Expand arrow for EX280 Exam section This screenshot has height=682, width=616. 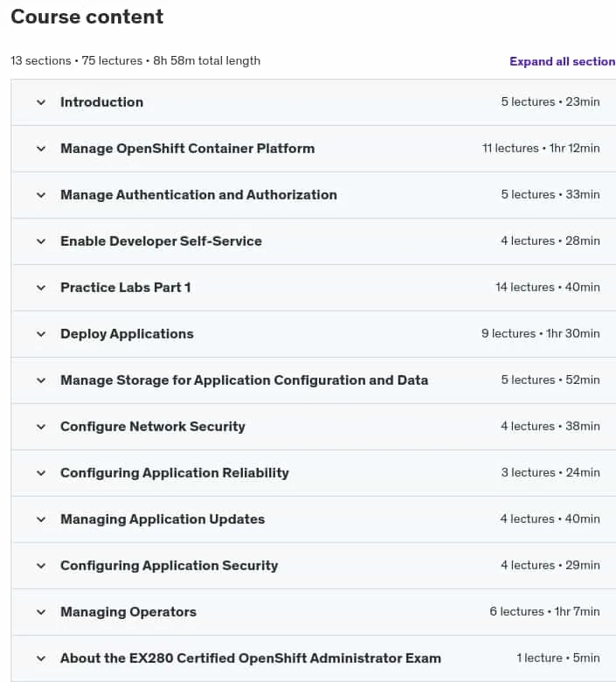pos(41,658)
